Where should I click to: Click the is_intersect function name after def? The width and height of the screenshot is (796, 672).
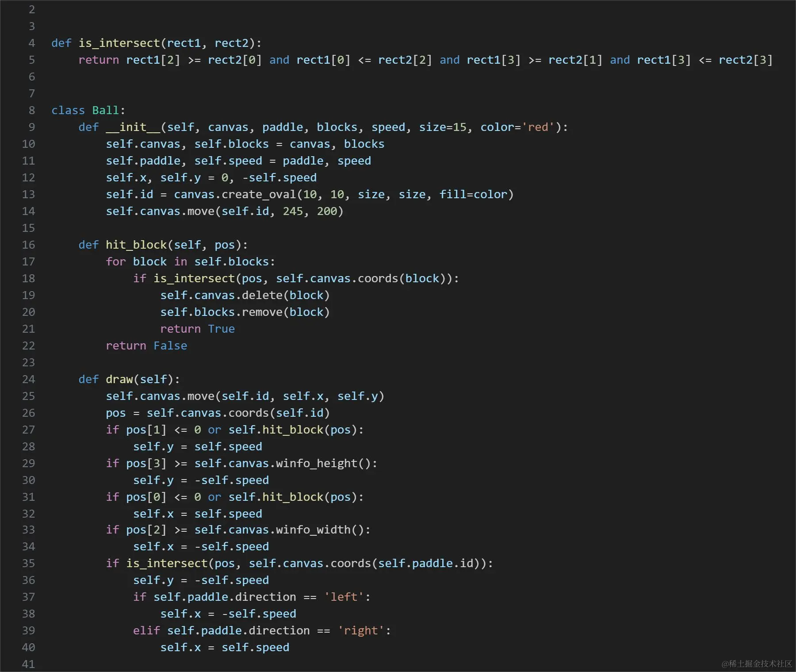(119, 43)
